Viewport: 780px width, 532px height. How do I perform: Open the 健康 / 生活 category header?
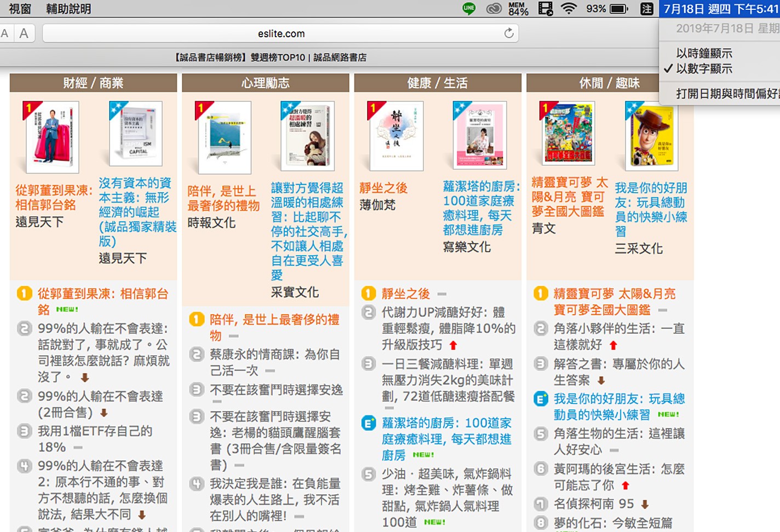pyautogui.click(x=438, y=83)
